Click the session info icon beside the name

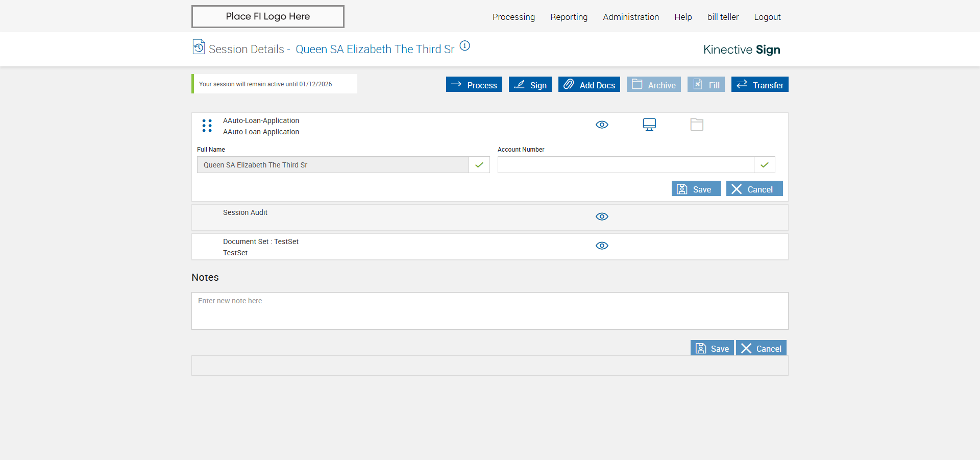coord(464,46)
